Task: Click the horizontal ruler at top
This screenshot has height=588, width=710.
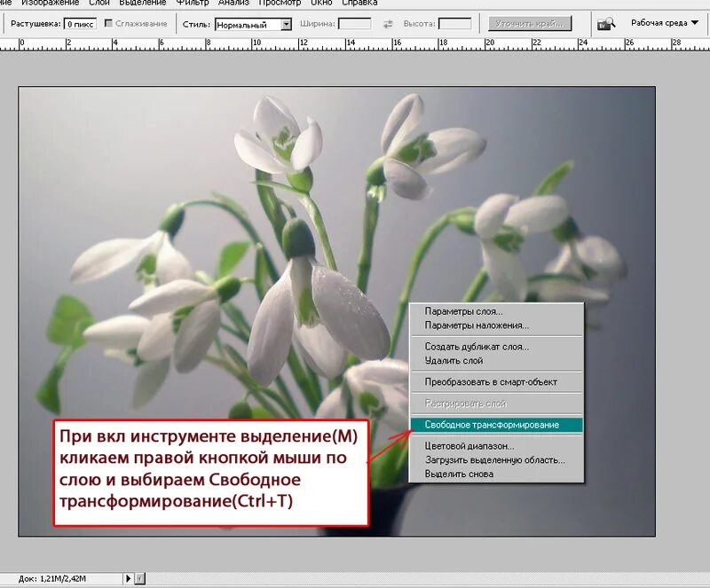Action: click(355, 44)
